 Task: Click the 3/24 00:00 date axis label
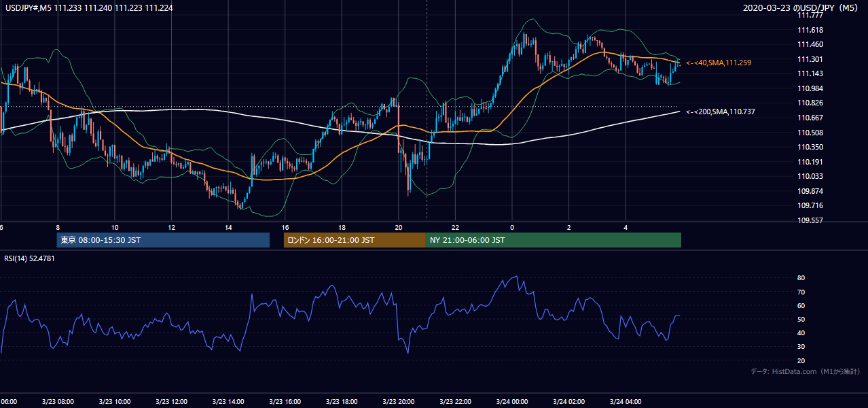(511, 402)
